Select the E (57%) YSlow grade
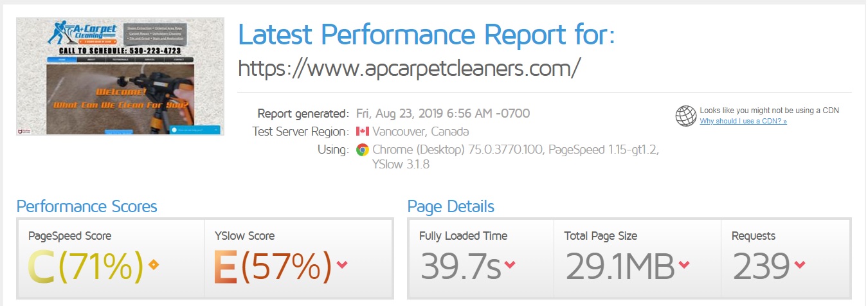Screen dimensions: 868x306 (x=273, y=266)
